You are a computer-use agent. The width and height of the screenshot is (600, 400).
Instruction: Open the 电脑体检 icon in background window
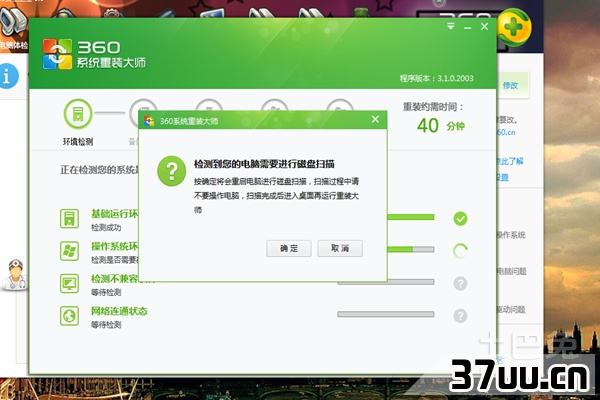click(x=13, y=29)
